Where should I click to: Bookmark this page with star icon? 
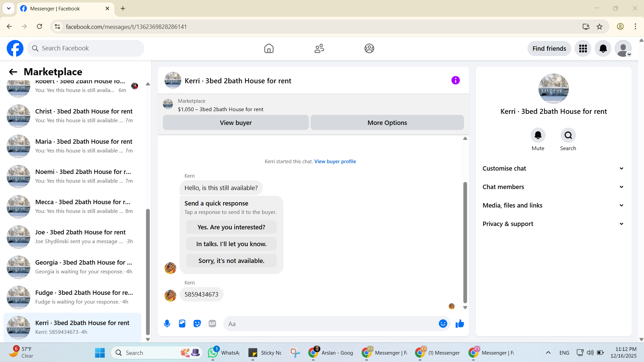pos(600,27)
